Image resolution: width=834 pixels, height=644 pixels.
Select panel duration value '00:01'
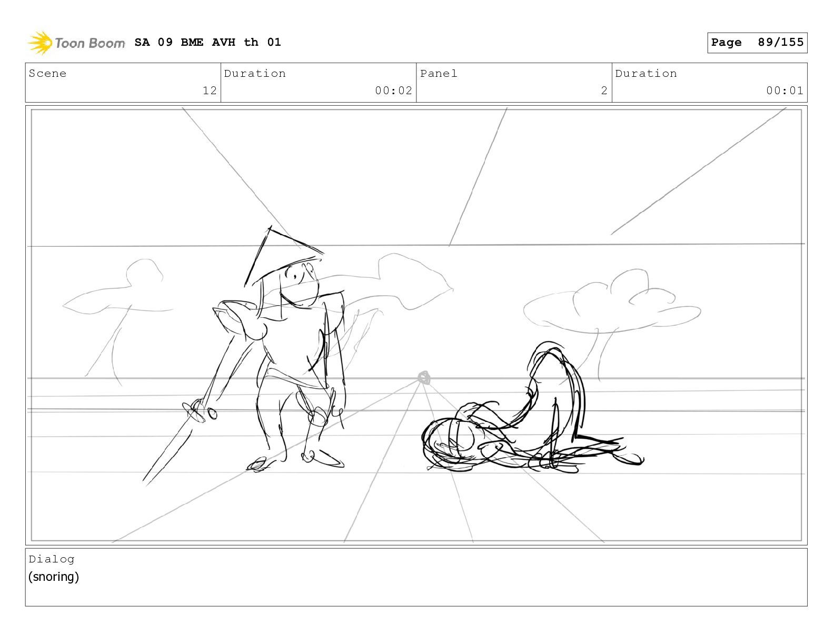pyautogui.click(x=785, y=90)
